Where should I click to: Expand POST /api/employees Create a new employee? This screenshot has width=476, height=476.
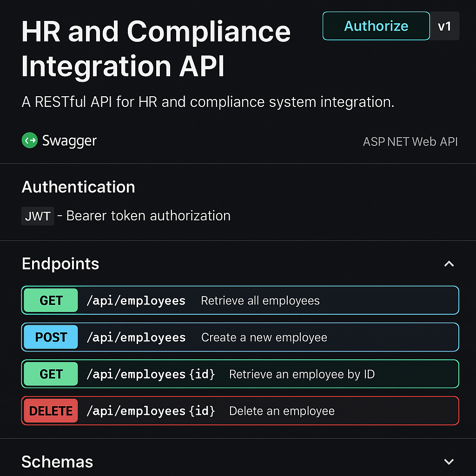click(x=240, y=337)
